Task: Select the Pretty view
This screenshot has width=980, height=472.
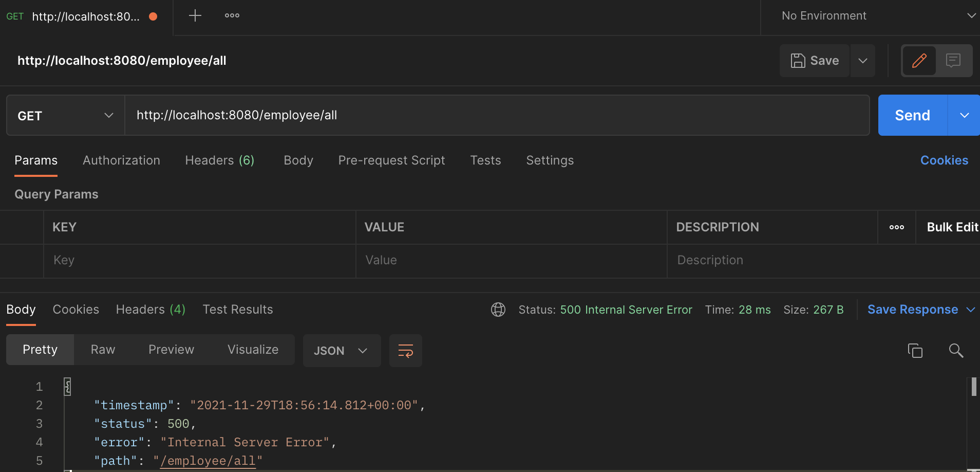Action: pyautogui.click(x=40, y=350)
